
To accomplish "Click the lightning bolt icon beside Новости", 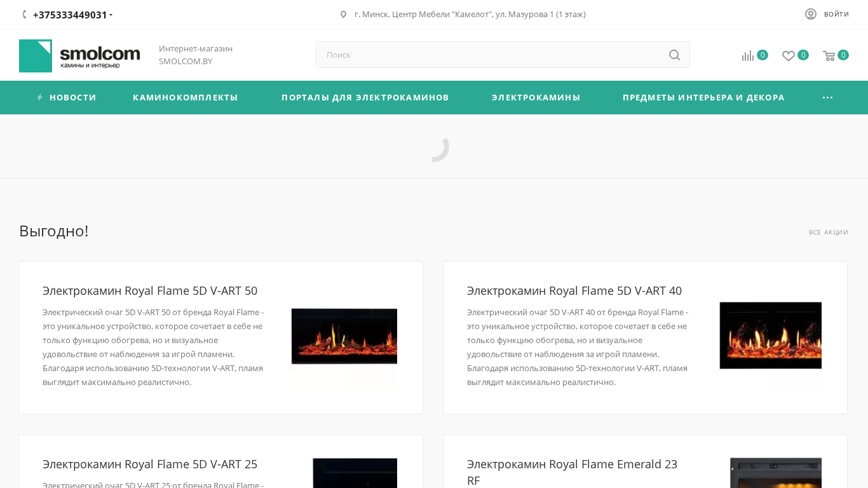I will (x=40, y=98).
